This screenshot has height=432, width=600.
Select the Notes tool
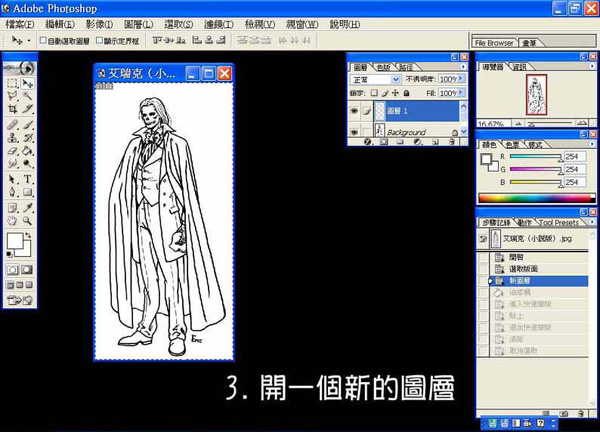click(13, 208)
